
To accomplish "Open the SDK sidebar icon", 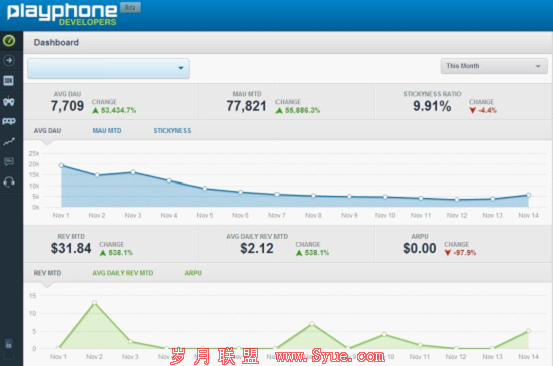I will coord(9,81).
